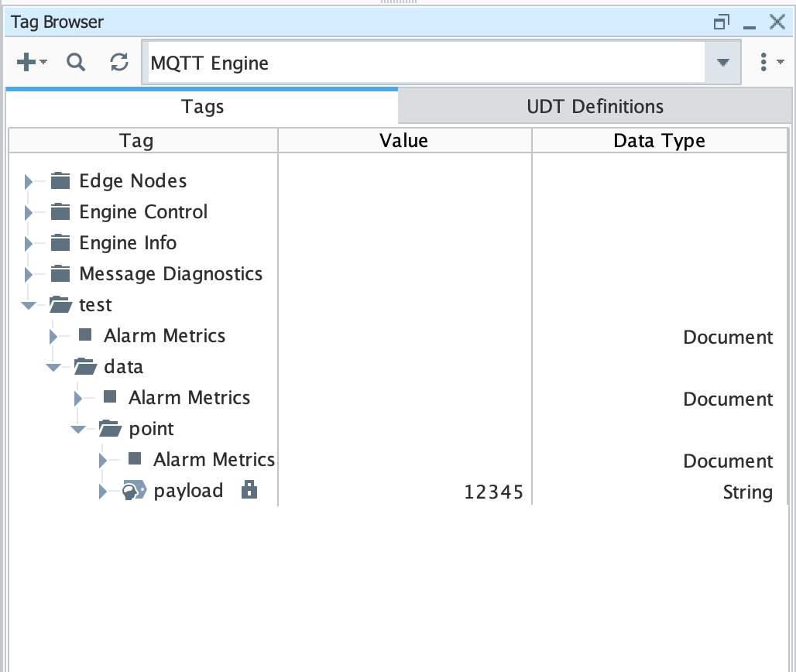The width and height of the screenshot is (796, 672).
Task: Open the MQTT Engine provider dropdown
Action: [x=722, y=63]
